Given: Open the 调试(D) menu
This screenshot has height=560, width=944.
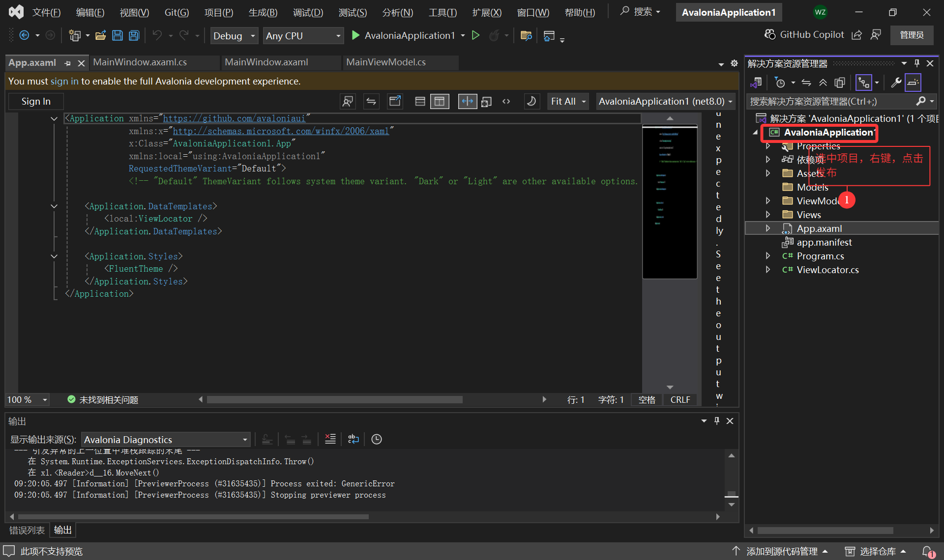Looking at the screenshot, I should point(308,13).
